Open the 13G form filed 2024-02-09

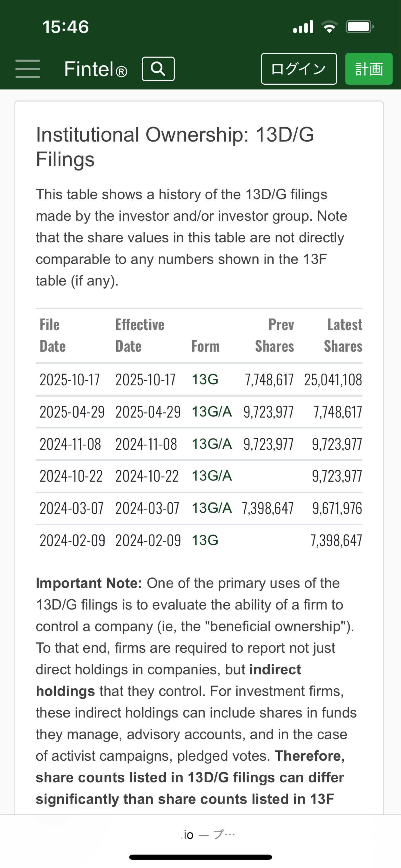click(205, 541)
